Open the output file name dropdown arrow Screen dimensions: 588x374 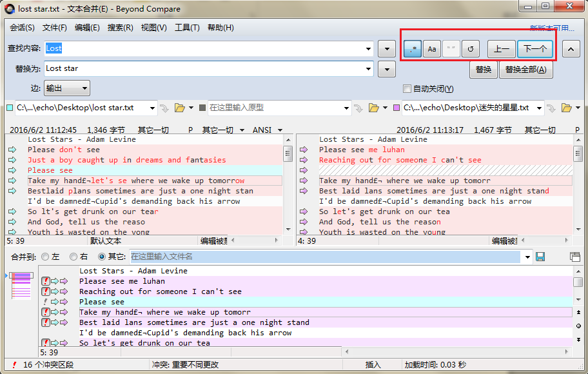pyautogui.click(x=527, y=257)
